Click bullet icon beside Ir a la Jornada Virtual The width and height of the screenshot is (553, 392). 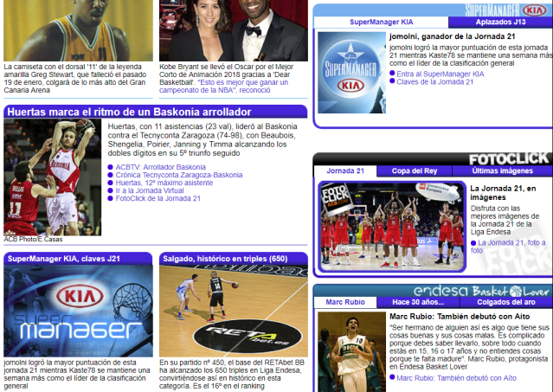111,190
